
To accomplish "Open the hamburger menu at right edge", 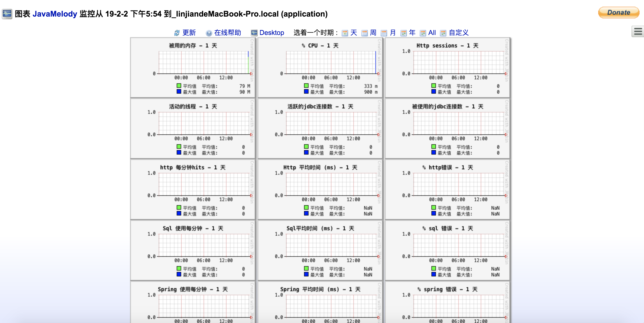I will 638,32.
